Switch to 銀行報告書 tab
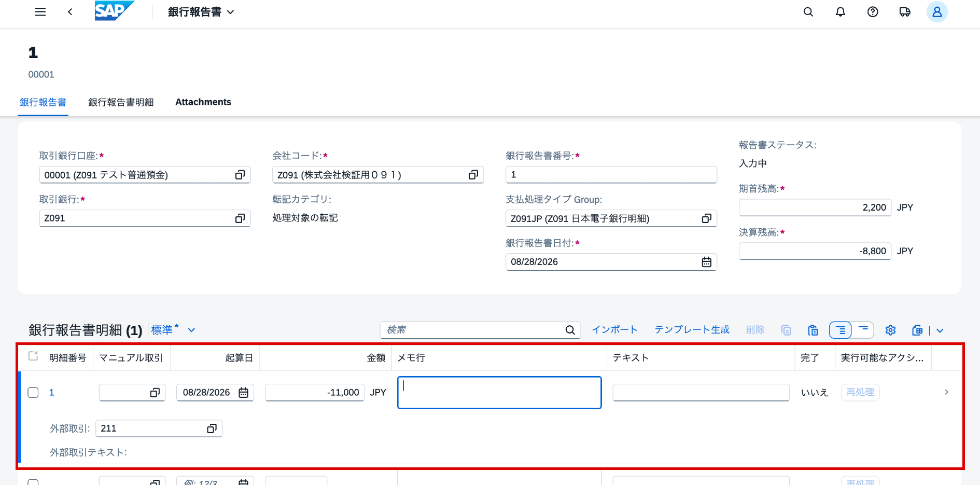 point(43,102)
